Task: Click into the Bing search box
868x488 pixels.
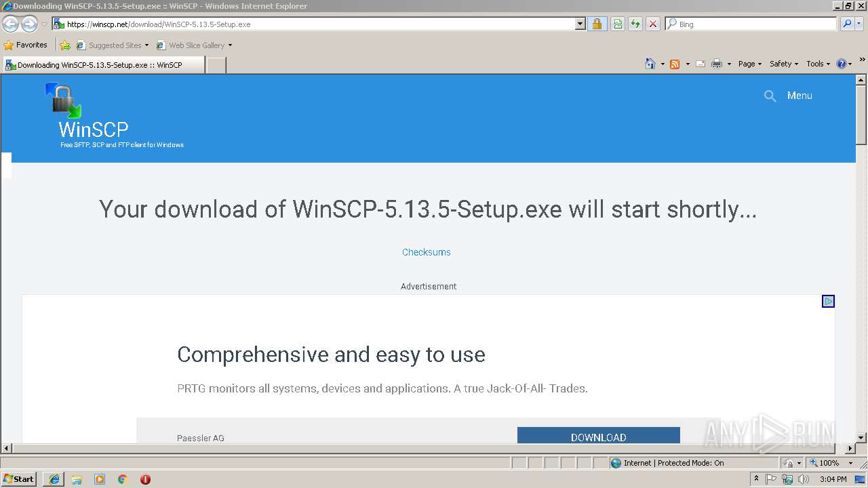Action: pos(751,24)
